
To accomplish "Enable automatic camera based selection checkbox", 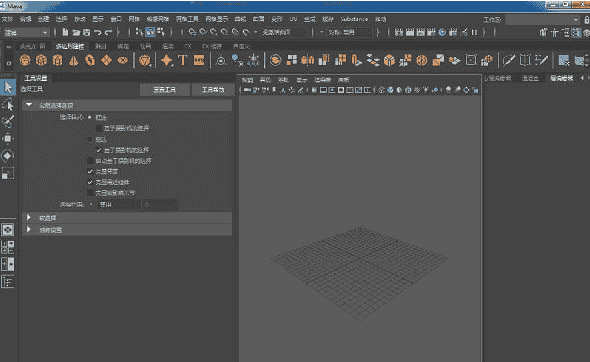I will (x=90, y=161).
